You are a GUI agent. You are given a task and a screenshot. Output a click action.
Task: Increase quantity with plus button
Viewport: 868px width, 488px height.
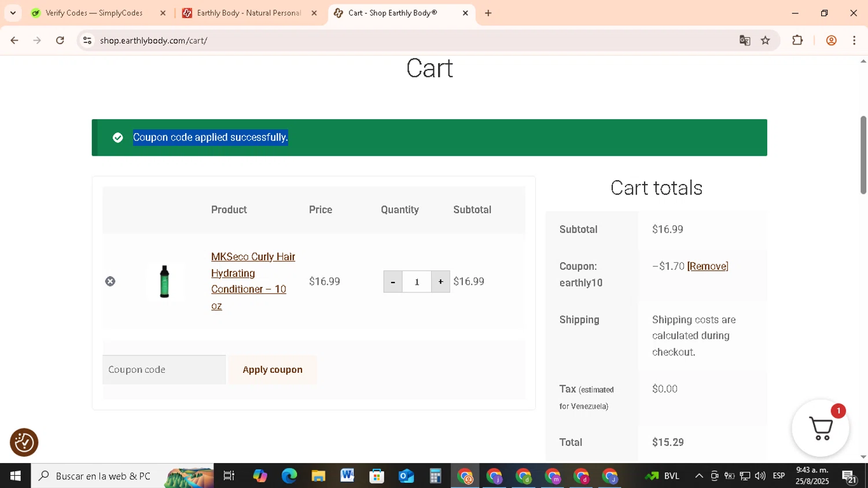(440, 282)
